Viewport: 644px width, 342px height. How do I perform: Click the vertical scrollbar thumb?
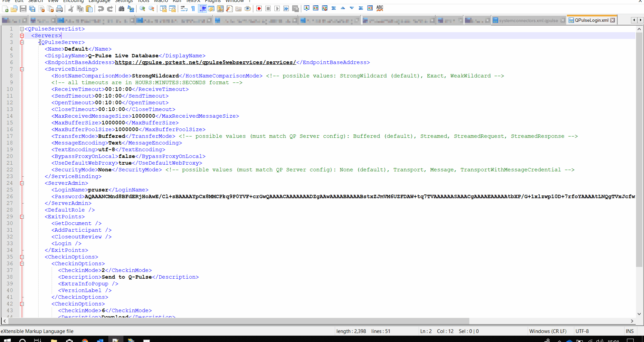click(639, 150)
